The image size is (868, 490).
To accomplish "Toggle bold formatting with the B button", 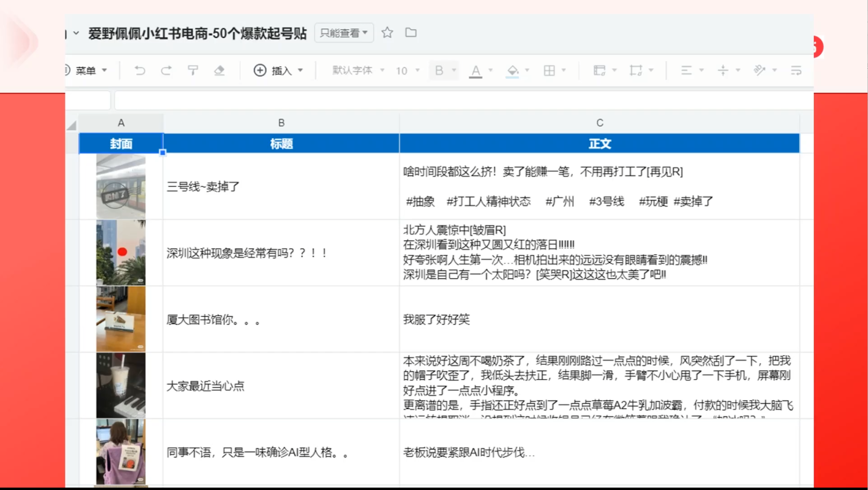I will click(x=438, y=71).
